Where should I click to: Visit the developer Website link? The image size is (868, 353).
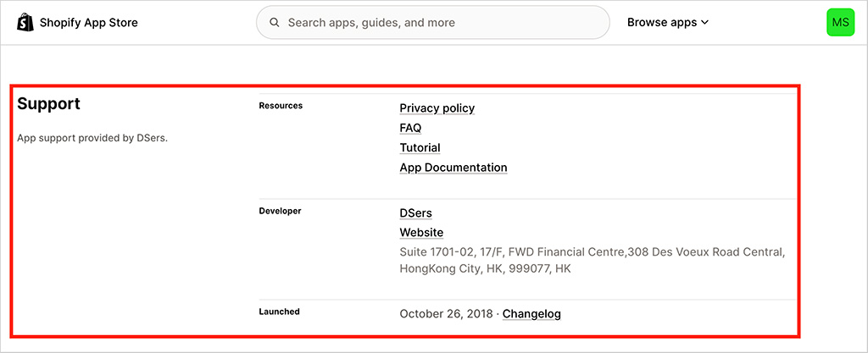pos(421,233)
